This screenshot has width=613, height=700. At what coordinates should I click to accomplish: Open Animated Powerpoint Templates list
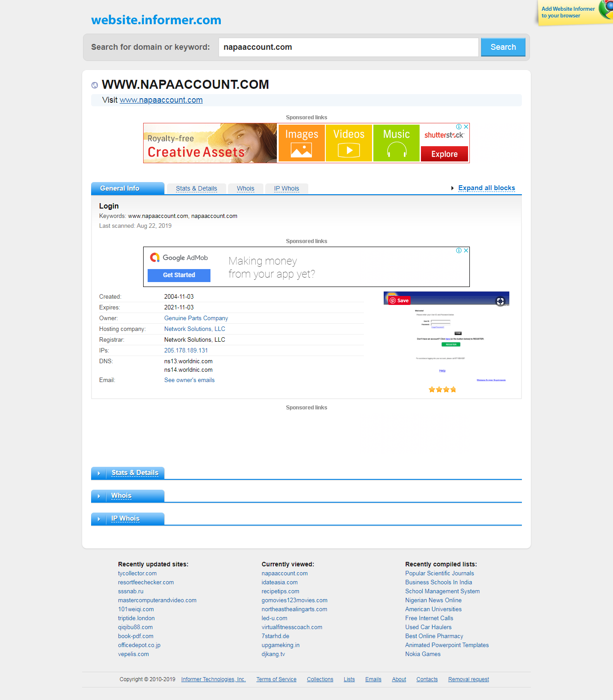[447, 645]
